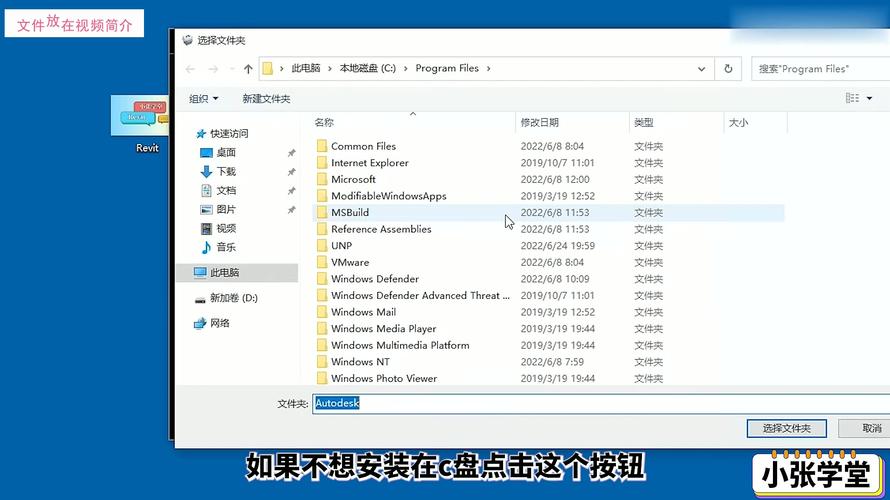The height and width of the screenshot is (500, 890).
Task: Open the 组织 menu
Action: coord(203,99)
